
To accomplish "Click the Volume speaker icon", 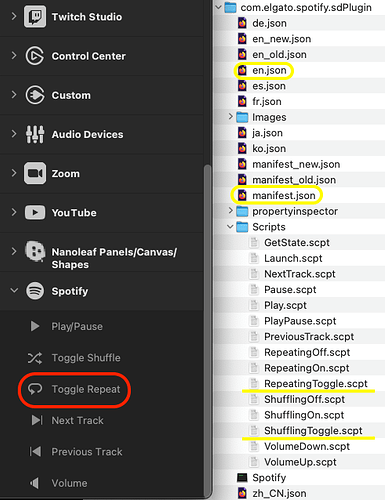I will (x=34, y=483).
